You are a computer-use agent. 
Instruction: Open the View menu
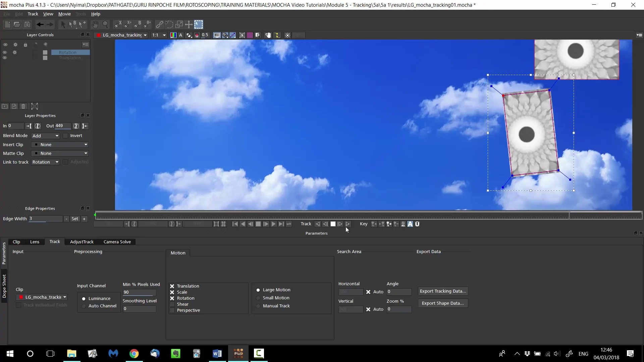coord(48,14)
